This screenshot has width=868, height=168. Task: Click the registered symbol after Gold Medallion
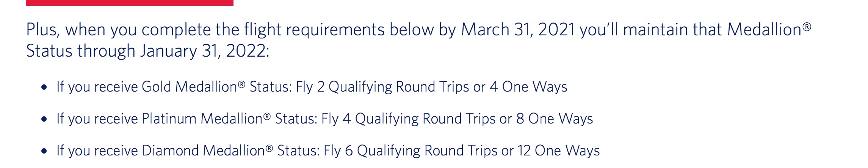click(241, 84)
